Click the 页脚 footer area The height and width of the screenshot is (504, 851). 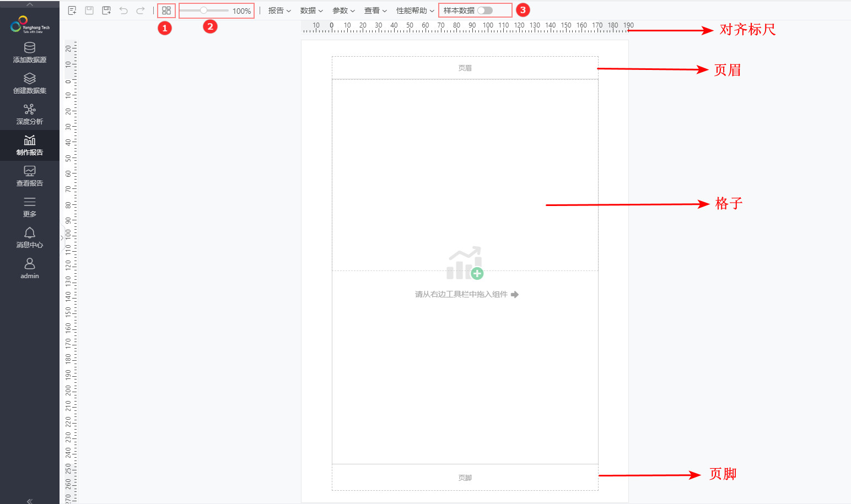coord(465,478)
